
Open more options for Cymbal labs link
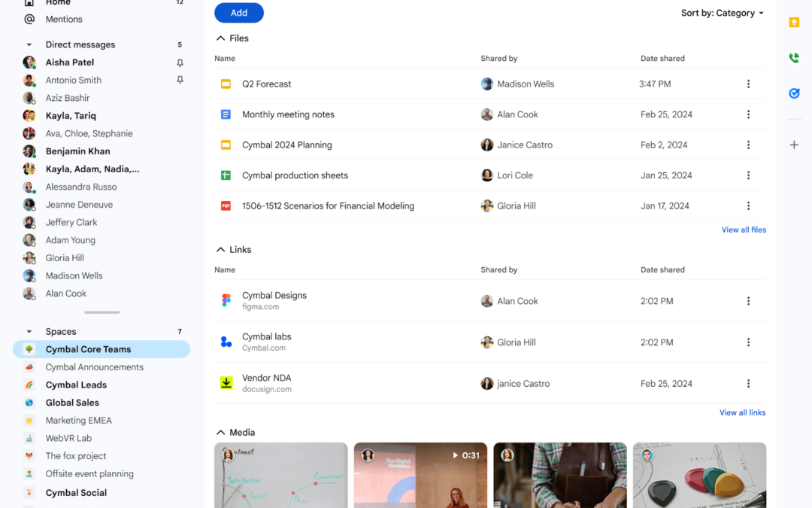click(x=748, y=342)
